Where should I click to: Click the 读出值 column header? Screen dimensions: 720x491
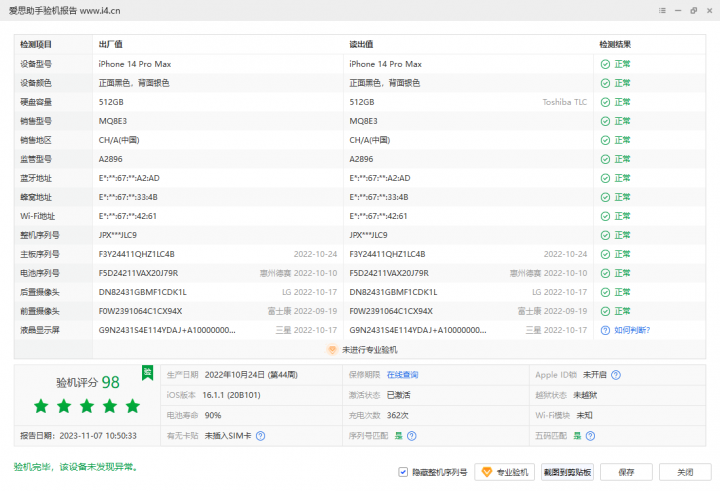[361, 45]
